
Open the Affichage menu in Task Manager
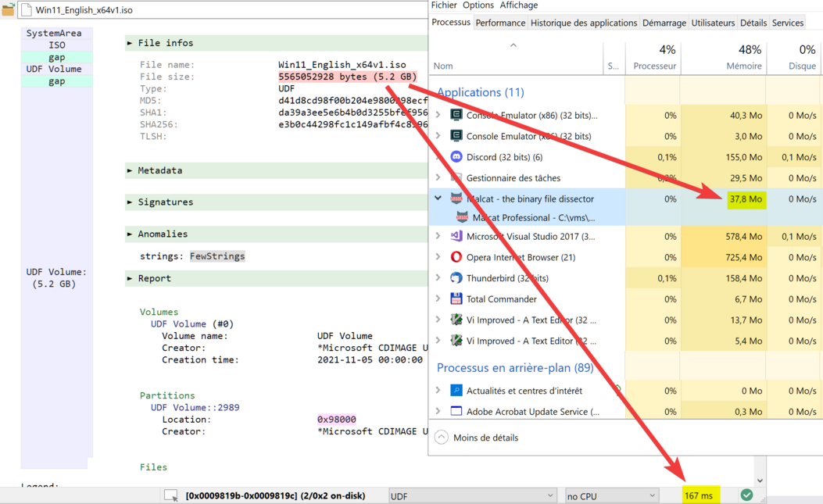click(518, 5)
